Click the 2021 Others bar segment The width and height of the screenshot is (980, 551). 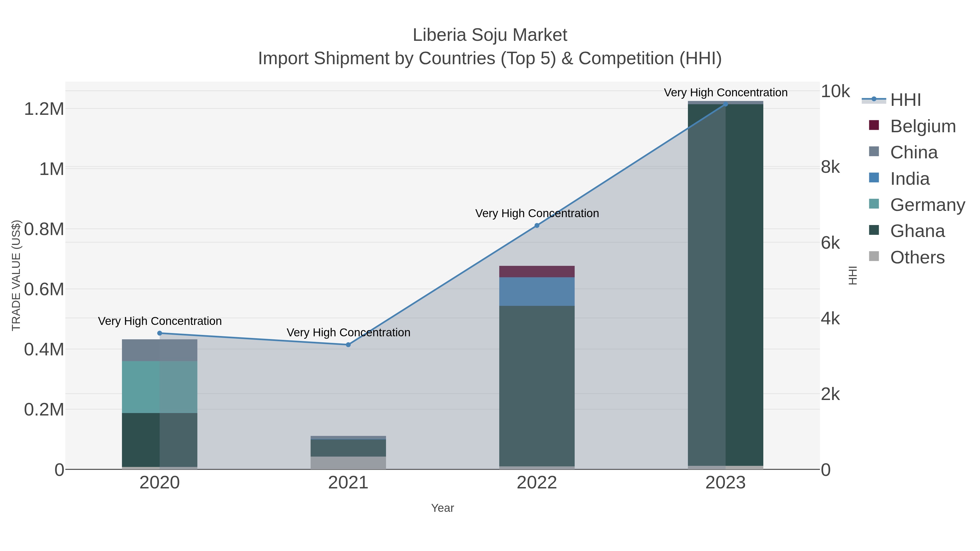pos(348,463)
